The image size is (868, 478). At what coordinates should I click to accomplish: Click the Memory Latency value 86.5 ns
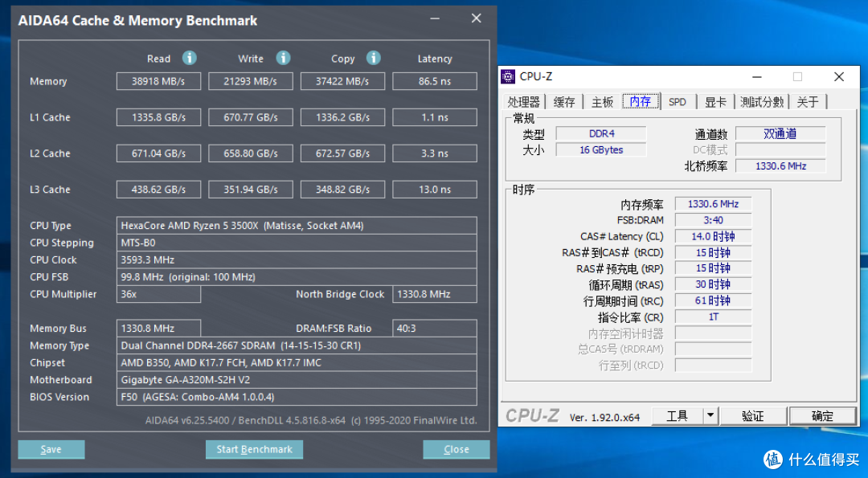click(435, 81)
